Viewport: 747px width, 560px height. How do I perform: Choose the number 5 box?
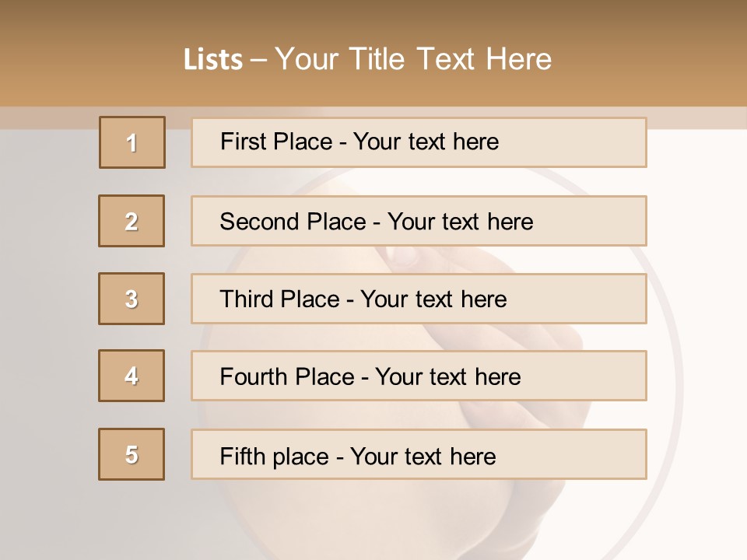tap(132, 454)
